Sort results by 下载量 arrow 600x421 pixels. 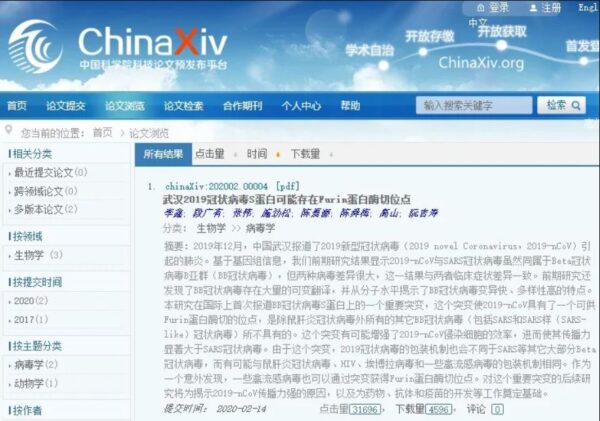coord(331,155)
